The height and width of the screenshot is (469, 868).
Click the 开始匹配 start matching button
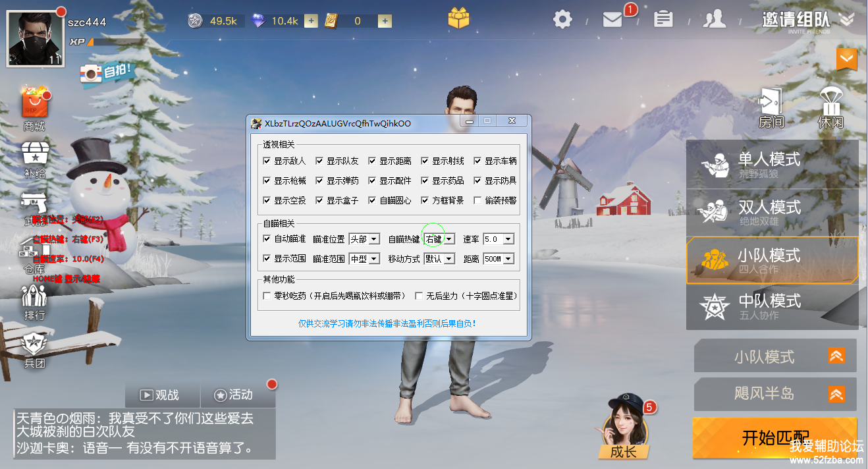click(x=775, y=438)
